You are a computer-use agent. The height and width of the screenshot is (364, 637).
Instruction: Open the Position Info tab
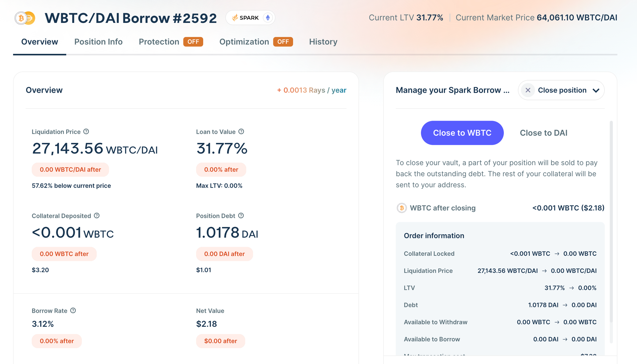click(x=98, y=42)
